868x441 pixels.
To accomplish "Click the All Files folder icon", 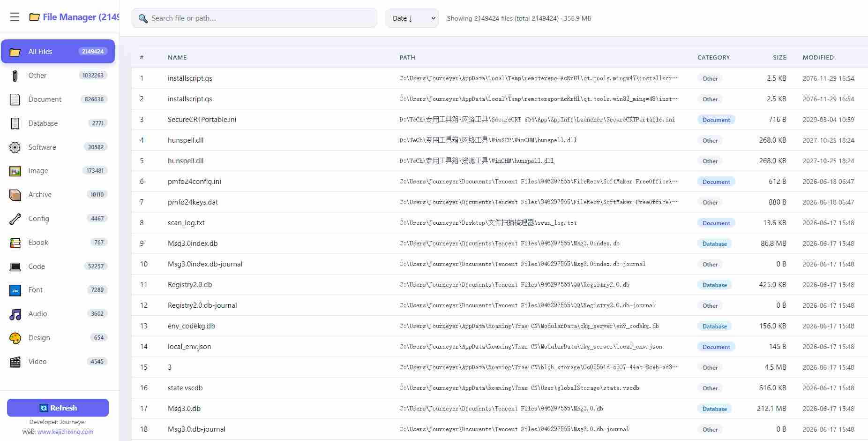I will tap(15, 52).
